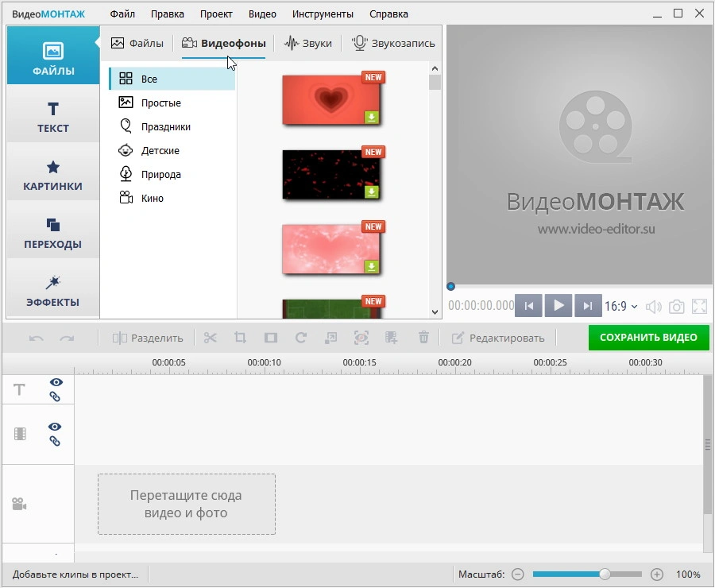The image size is (715, 588).
Task: Switch to the Файлы tab
Action: 137,44
